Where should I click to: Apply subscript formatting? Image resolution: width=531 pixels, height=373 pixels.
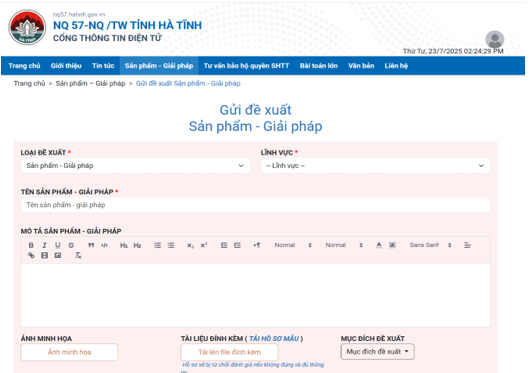click(191, 245)
